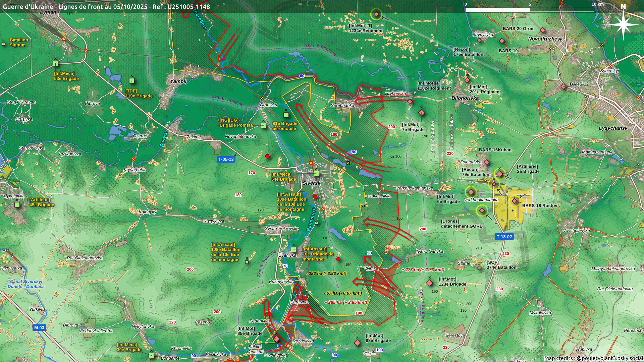Screen dimensions: 644x362
Task: Click the 10 km scale bar
Action: pyautogui.click(x=530, y=10)
